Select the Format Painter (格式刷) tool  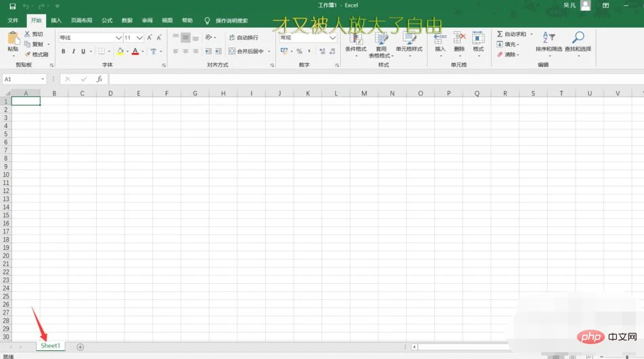[x=37, y=54]
